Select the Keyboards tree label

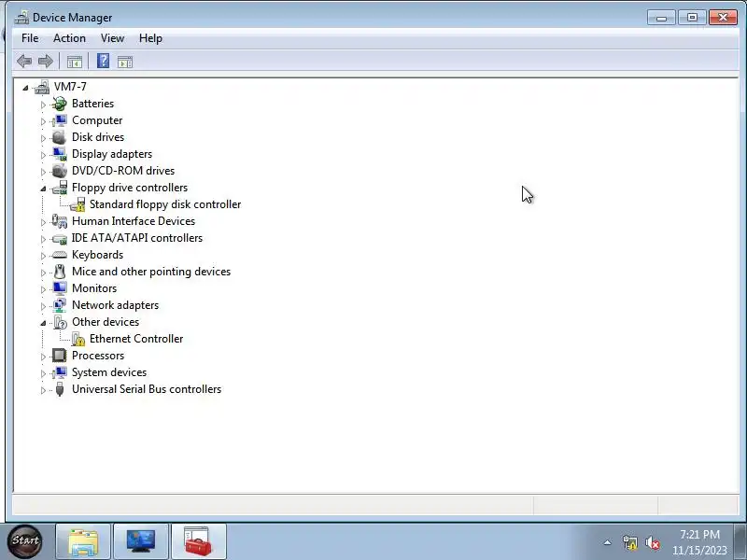pos(98,255)
